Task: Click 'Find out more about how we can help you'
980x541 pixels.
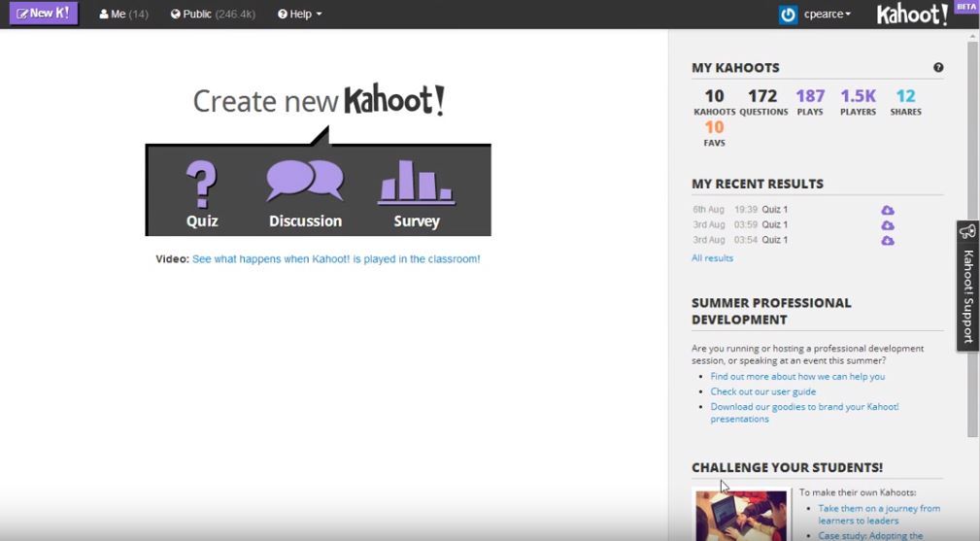Action: pos(797,376)
